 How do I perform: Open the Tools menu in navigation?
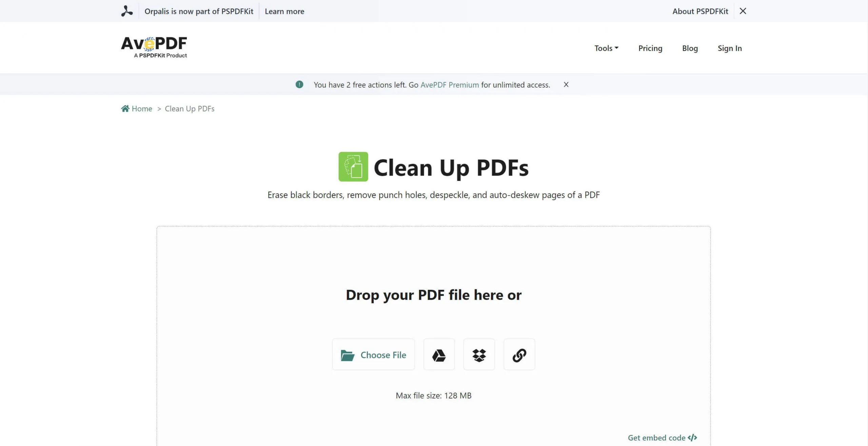pyautogui.click(x=607, y=47)
